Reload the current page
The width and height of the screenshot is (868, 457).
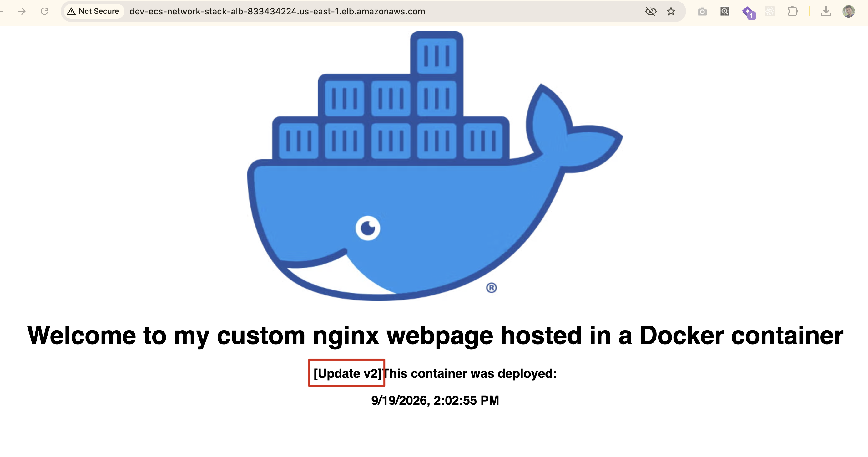(x=44, y=12)
